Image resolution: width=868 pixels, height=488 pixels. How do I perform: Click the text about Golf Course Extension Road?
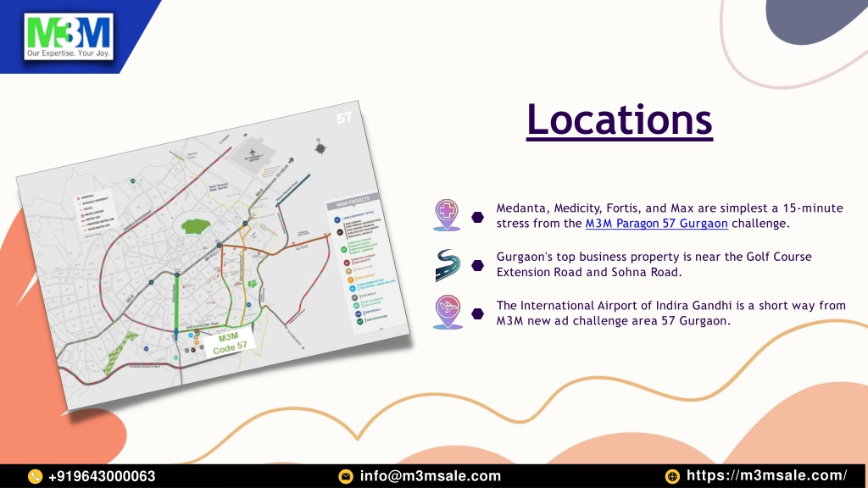pos(654,264)
